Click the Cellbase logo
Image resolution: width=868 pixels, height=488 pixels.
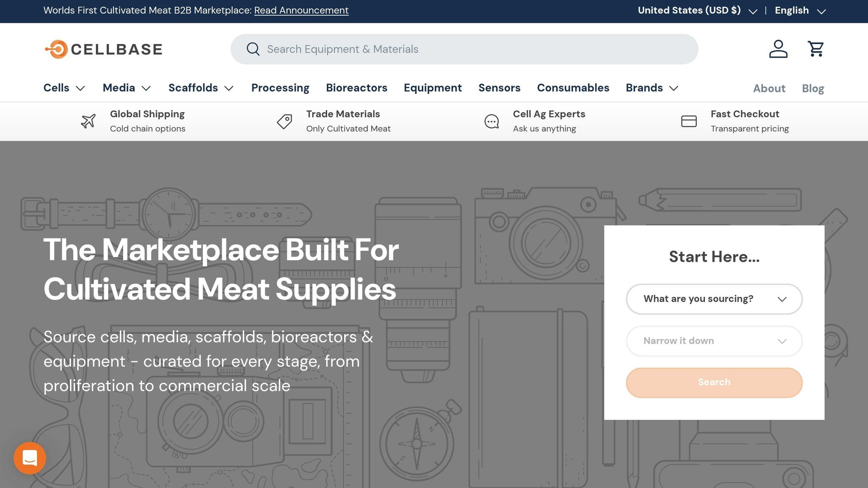(x=103, y=50)
